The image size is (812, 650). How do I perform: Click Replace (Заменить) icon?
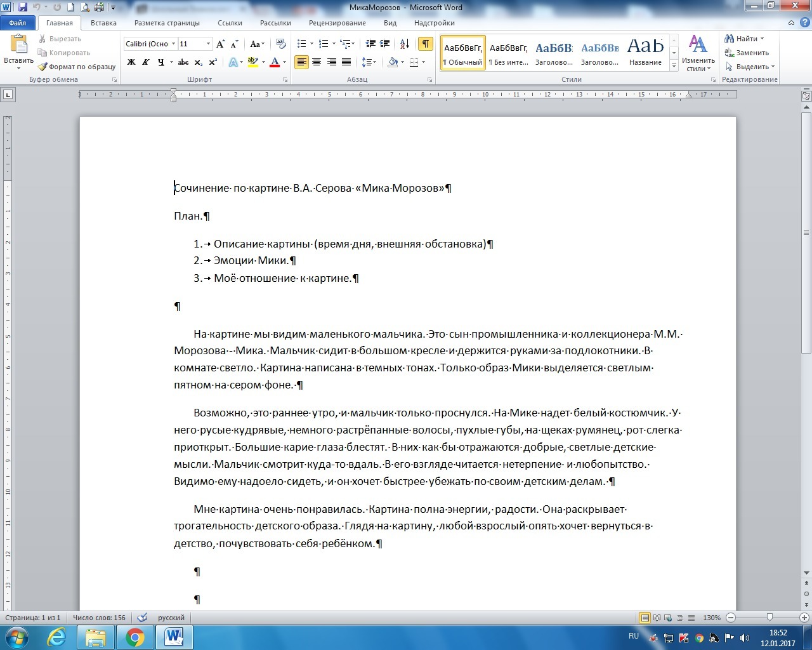pos(730,53)
